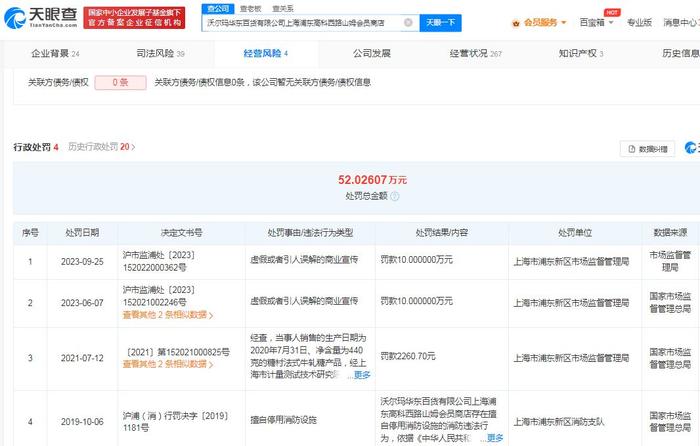
Task: Open the 数据纠错 button
Action: (x=647, y=149)
